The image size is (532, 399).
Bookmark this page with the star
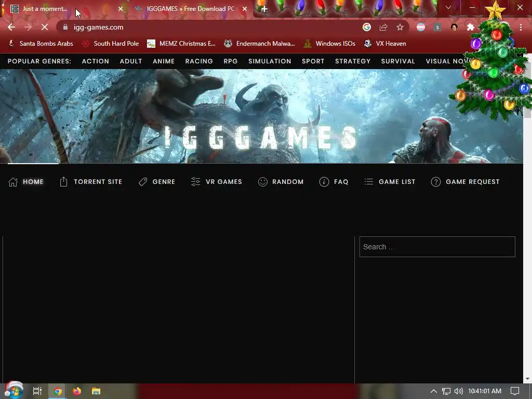coord(400,27)
